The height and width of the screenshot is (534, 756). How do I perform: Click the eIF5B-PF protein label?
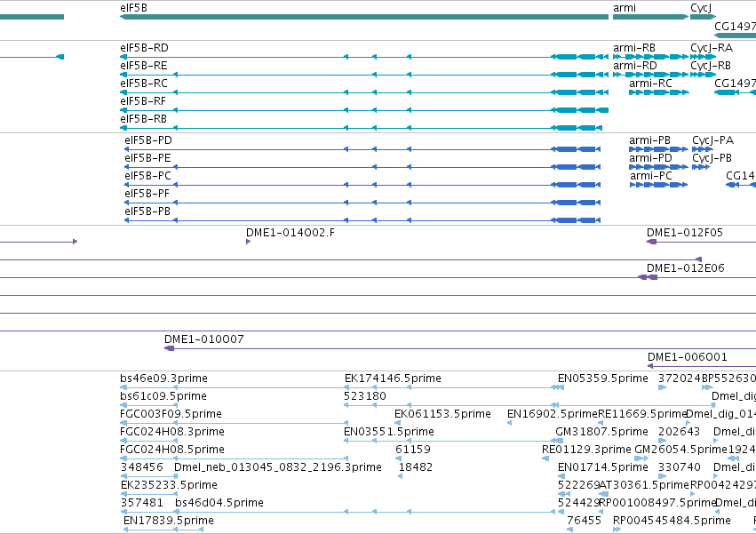pyautogui.click(x=147, y=194)
